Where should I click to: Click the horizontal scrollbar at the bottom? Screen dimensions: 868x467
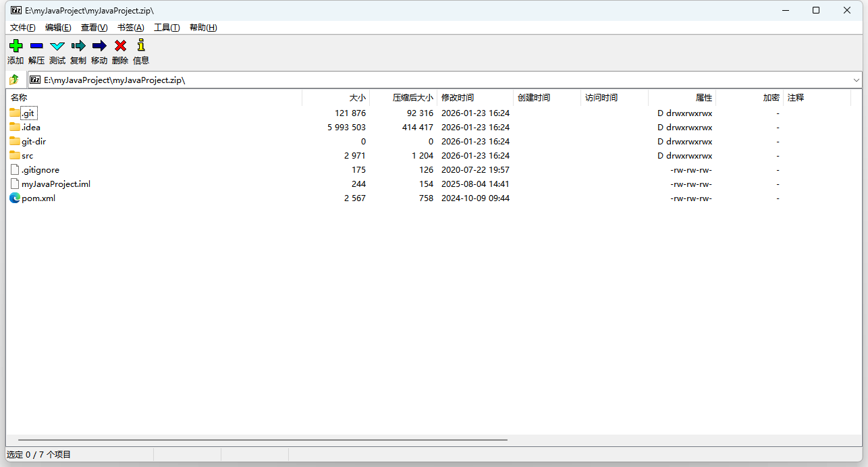point(263,439)
